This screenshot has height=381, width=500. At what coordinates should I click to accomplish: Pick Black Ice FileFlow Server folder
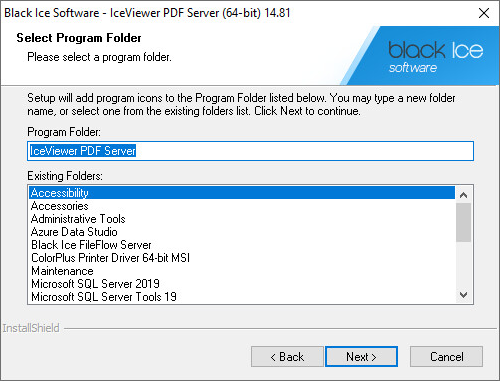(242, 245)
